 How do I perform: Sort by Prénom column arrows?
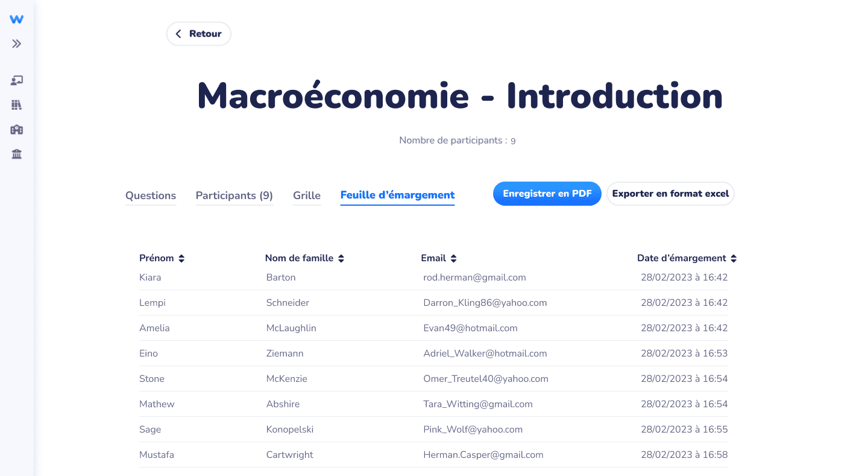(x=181, y=258)
